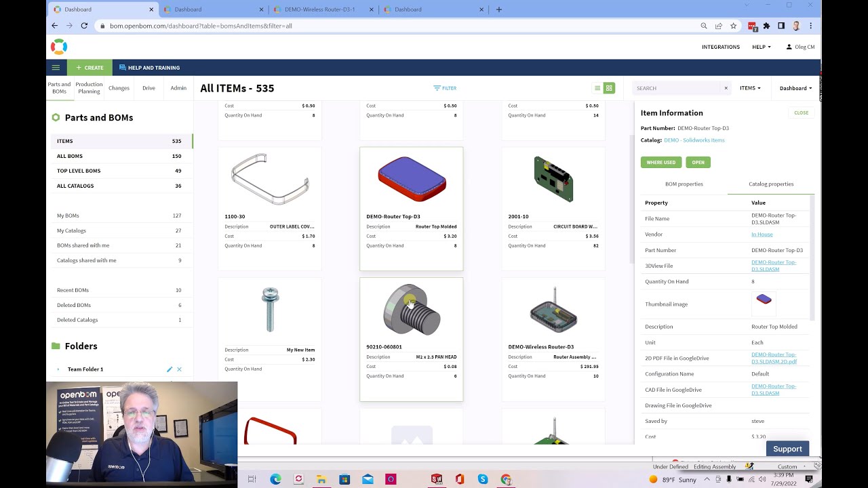Click the red extension icon in toolbar
868x488 pixels.
pos(752,26)
